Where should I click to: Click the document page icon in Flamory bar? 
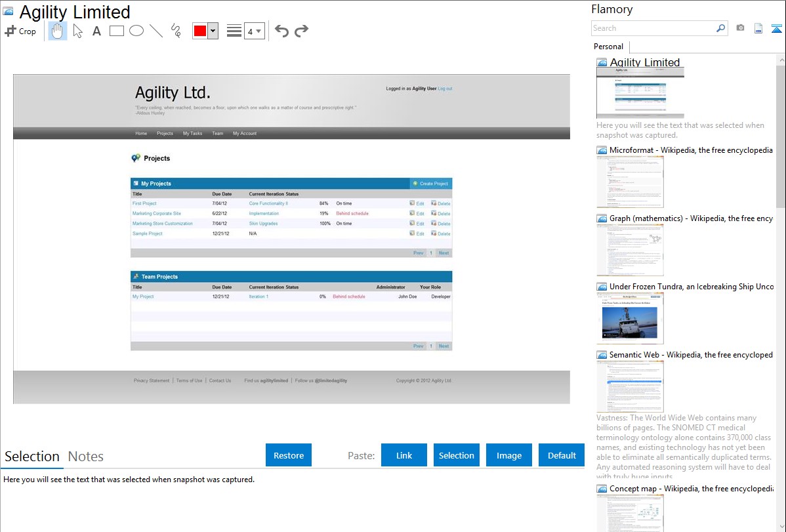[758, 28]
